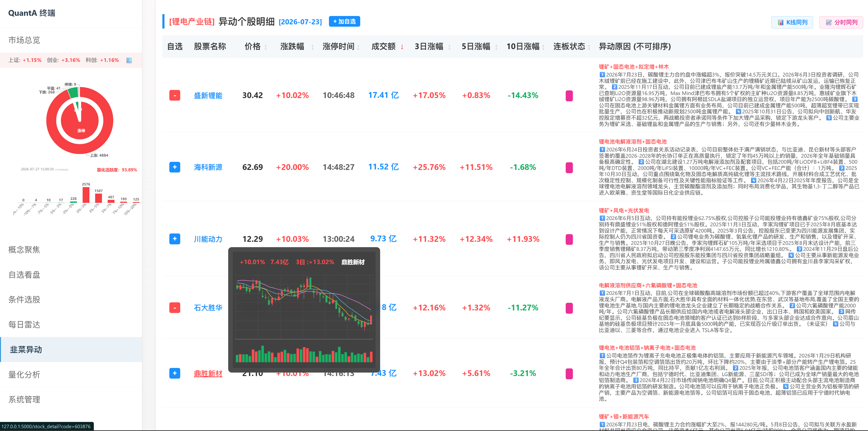
Task: Open the 川能动力 stock link
Action: [x=208, y=239]
